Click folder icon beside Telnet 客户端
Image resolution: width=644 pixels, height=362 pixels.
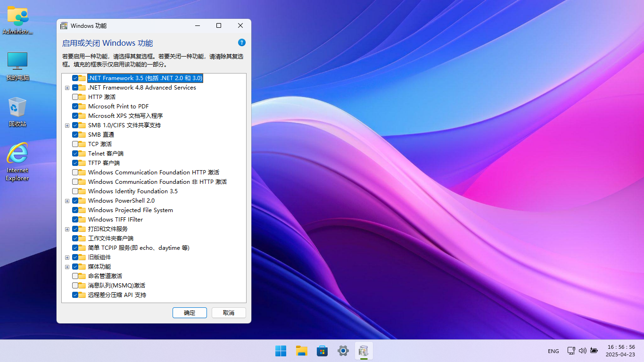83,153
